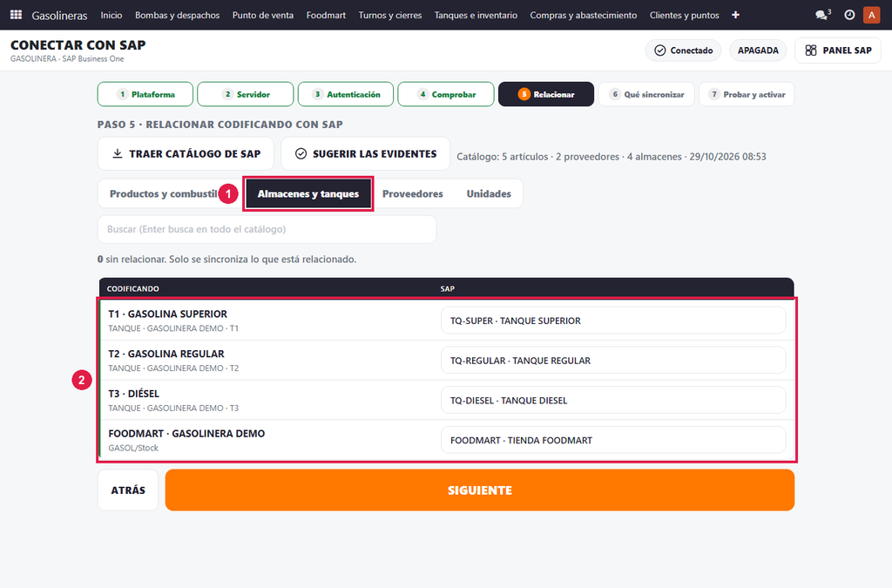The image size is (892, 588).
Task: Click the 'T1 · GASOLINA SUPERIOR' row text
Action: click(x=168, y=314)
